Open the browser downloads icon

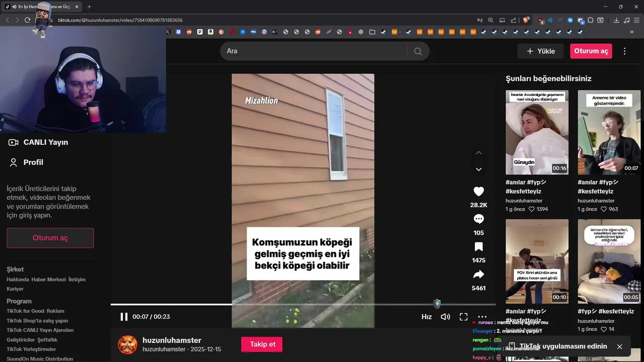coord(616,20)
